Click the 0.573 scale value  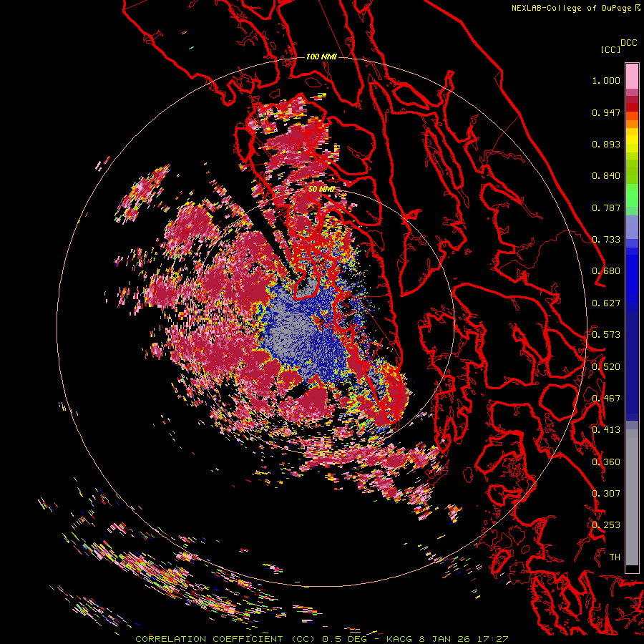click(606, 335)
